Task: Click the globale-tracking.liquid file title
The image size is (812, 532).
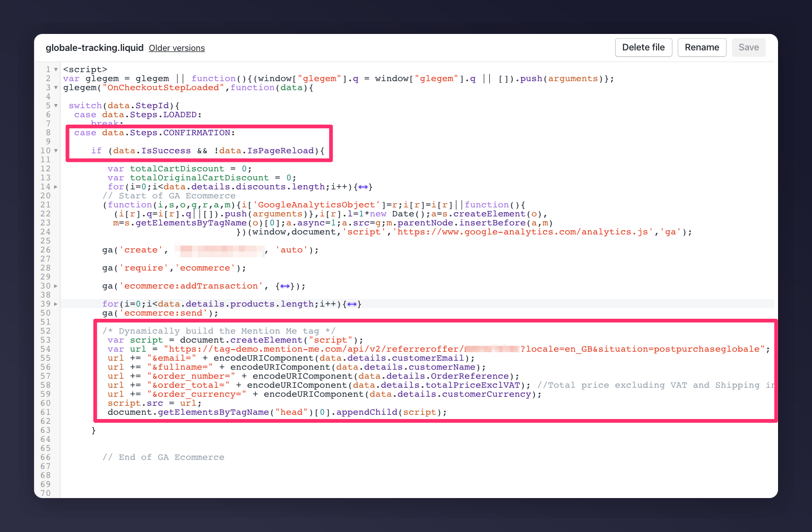Action: point(94,48)
